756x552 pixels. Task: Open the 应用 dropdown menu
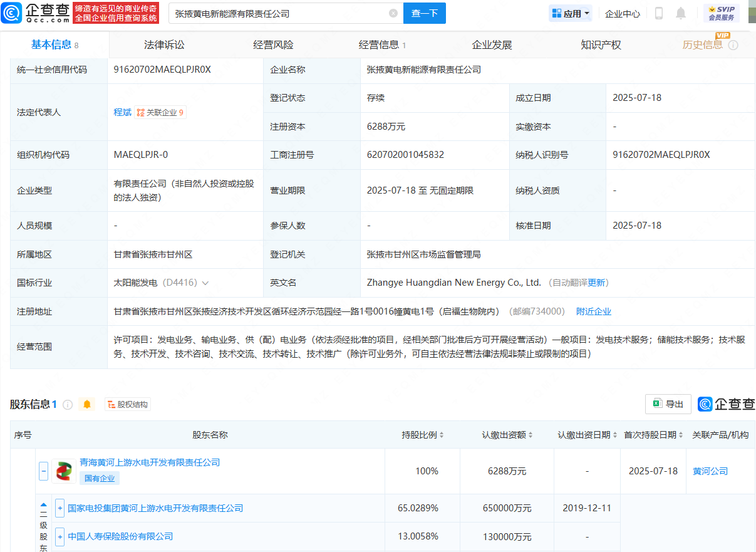[x=571, y=13]
